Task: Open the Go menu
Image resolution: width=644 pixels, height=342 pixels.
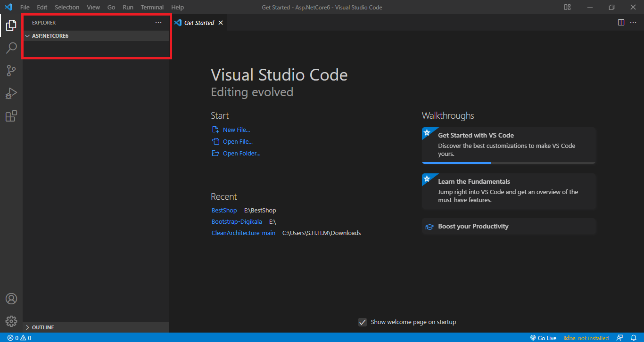Action: (111, 7)
